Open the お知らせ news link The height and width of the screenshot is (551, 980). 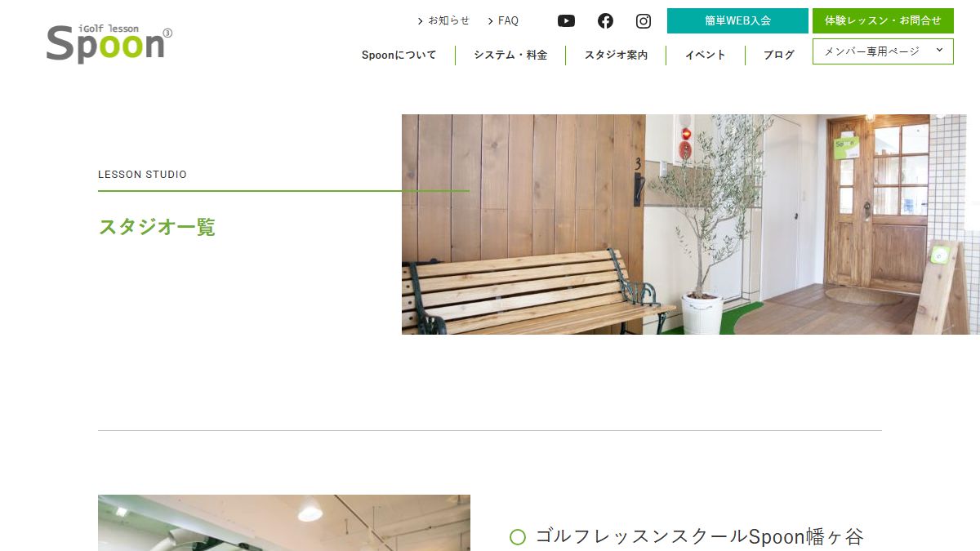tap(449, 21)
